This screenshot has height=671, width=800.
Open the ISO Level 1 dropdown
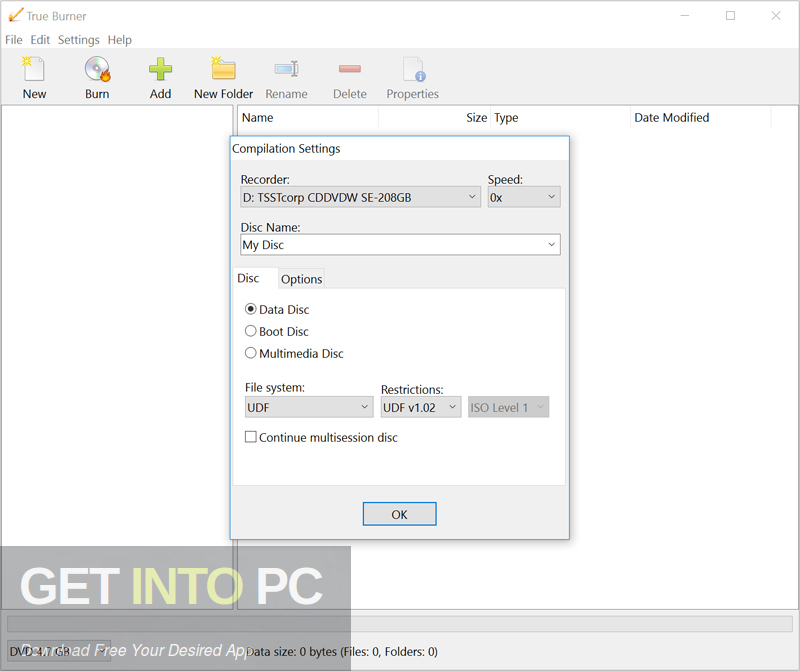508,407
